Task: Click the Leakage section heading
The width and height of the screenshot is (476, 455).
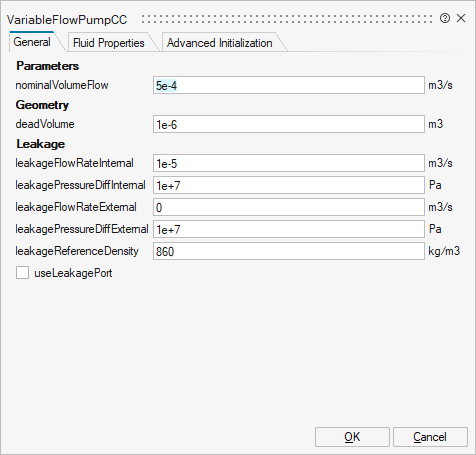Action: click(x=41, y=144)
